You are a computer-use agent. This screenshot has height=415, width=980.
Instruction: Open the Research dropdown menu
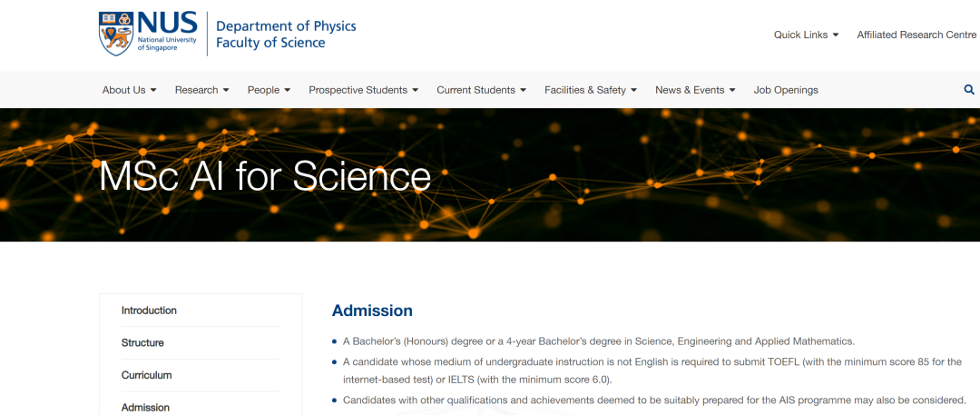click(201, 90)
